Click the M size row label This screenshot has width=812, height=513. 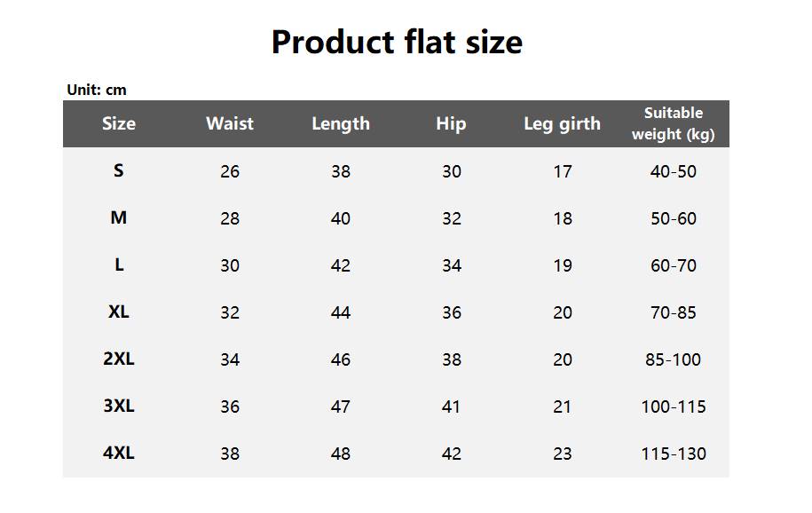[119, 217]
